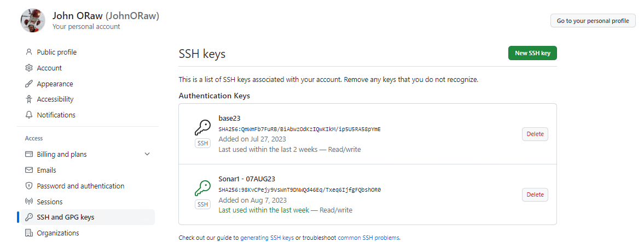Click the Sessions broadcast icon
Screen dimensions: 644x242
(29, 202)
